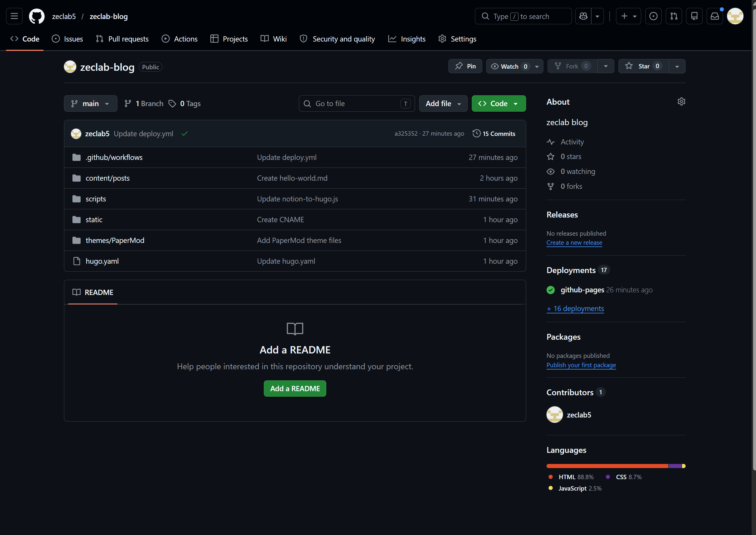Open the Projects tab

coord(229,39)
